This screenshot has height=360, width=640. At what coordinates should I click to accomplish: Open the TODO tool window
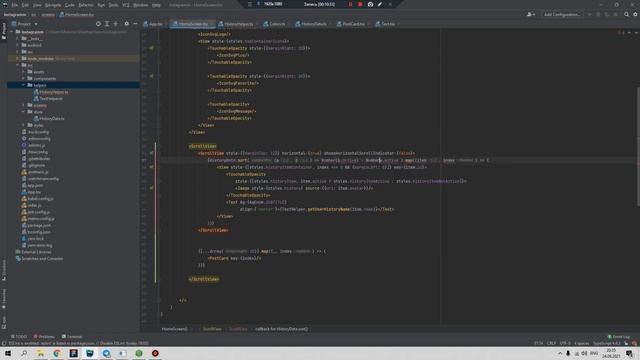[19, 337]
